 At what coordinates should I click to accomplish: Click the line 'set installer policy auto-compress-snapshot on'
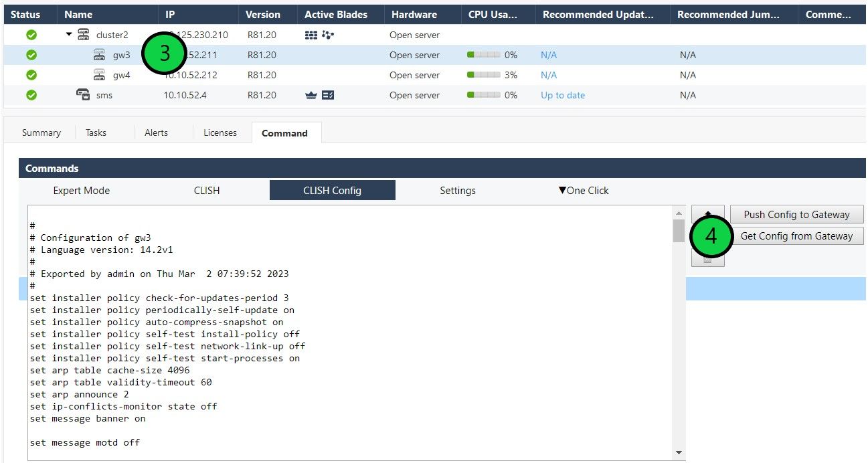coord(157,322)
